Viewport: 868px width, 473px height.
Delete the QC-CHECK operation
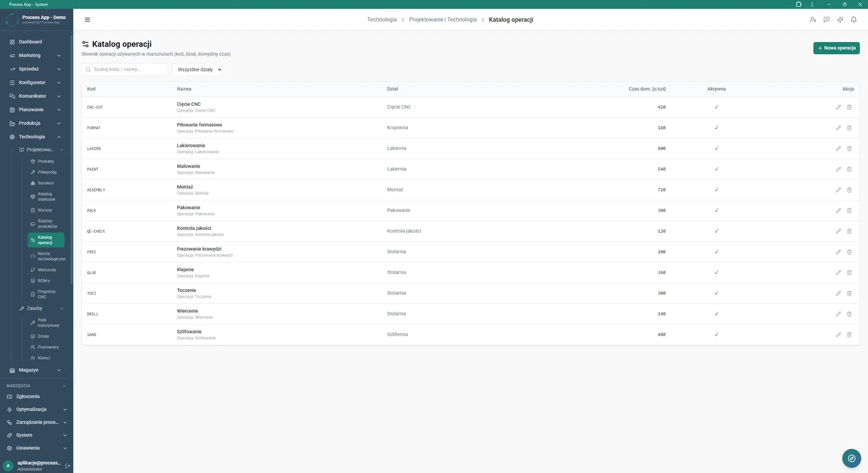850,231
